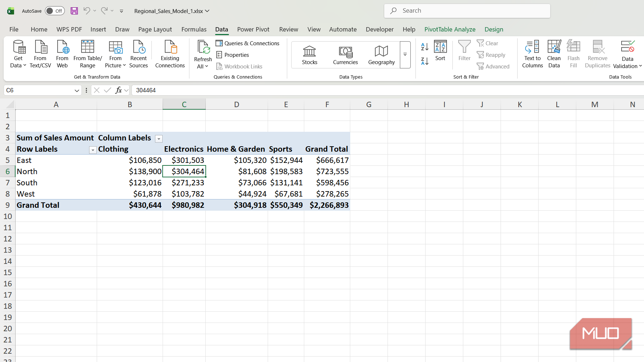Open the Design tab

point(494,29)
